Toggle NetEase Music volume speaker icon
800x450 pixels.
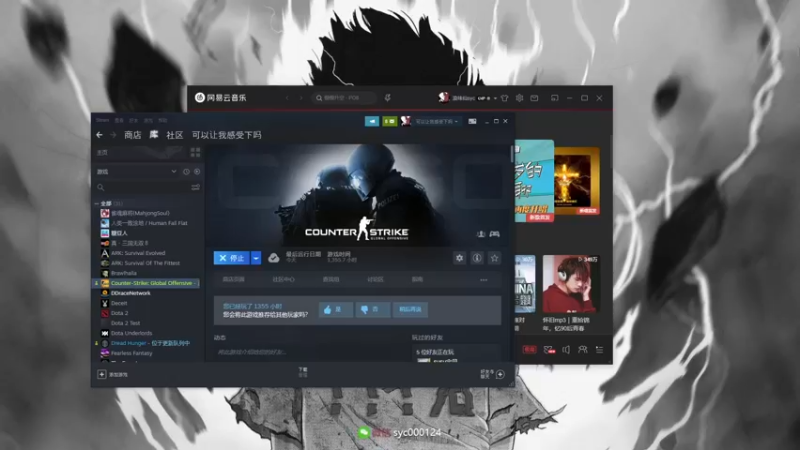[566, 349]
